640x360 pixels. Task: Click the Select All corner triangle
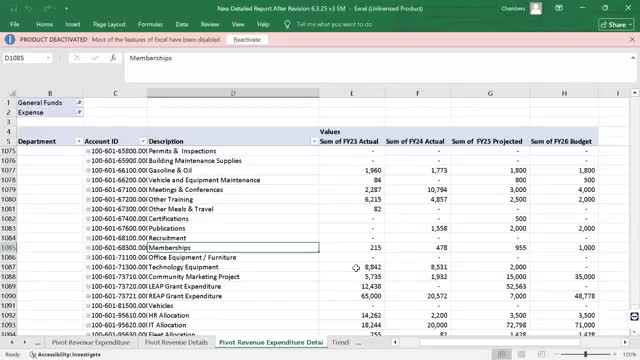click(x=12, y=93)
